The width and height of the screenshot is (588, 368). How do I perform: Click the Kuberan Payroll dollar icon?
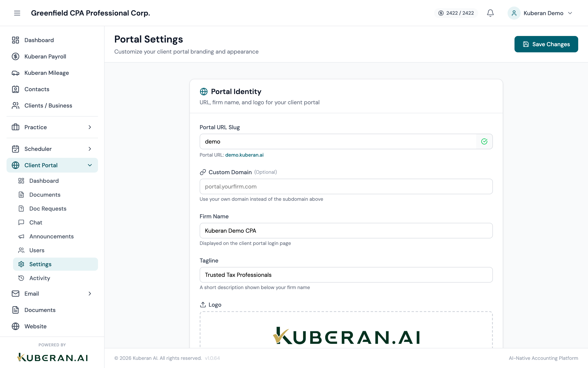point(16,56)
